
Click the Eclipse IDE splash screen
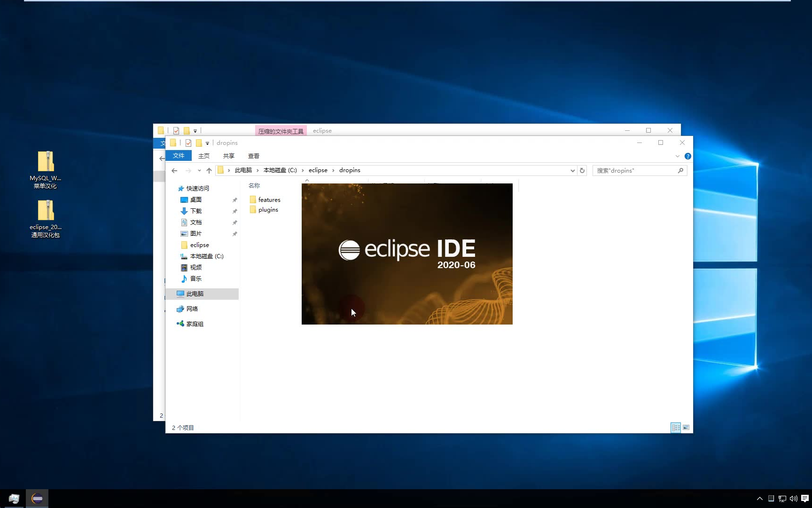pos(407,254)
